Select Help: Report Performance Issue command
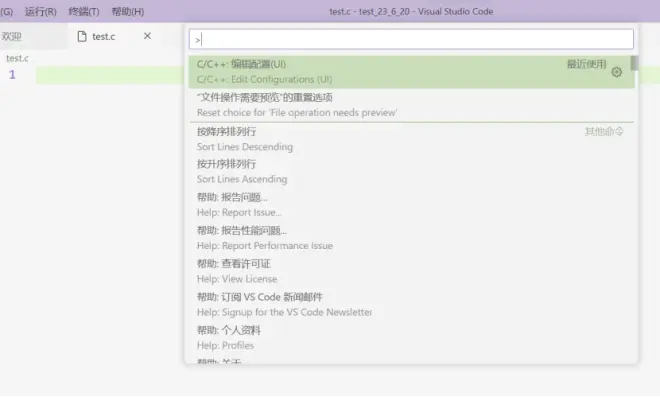The height and width of the screenshot is (397, 660). click(411, 238)
